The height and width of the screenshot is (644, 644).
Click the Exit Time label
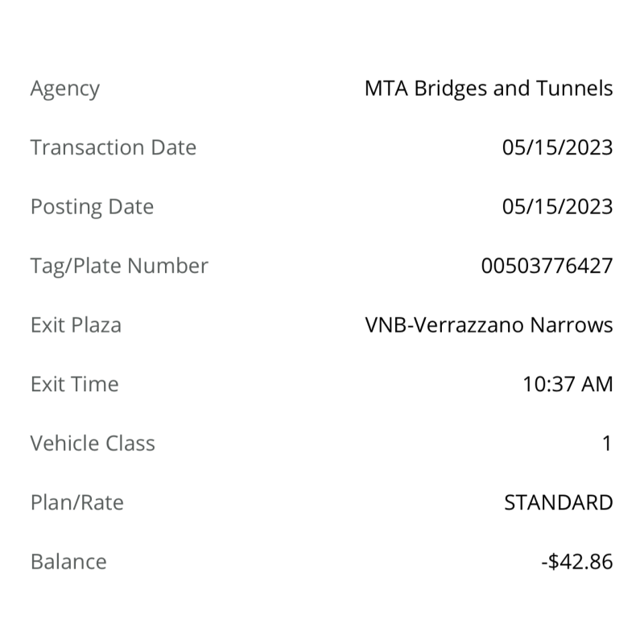(75, 384)
